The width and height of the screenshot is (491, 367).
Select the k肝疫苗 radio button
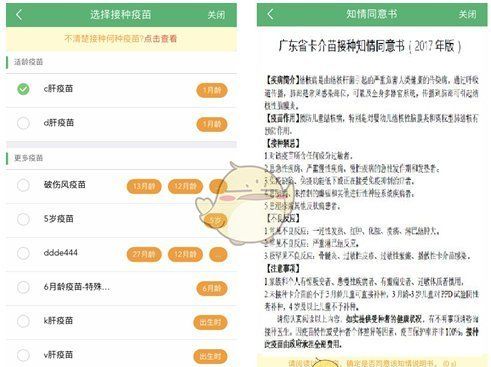[23, 321]
